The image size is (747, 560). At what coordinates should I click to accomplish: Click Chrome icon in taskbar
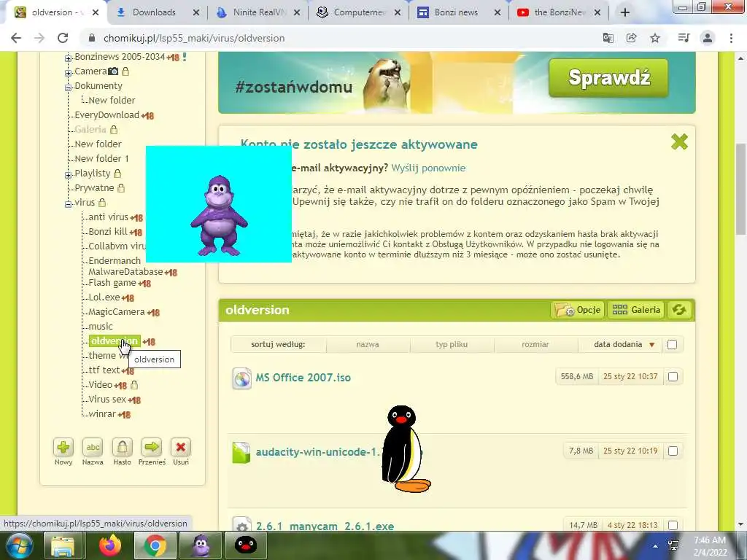tap(155, 545)
